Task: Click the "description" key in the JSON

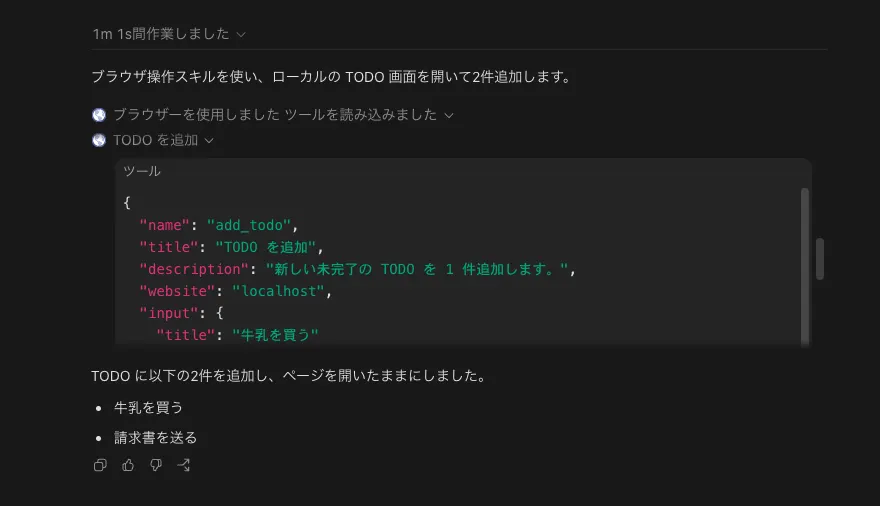Action: click(194, 269)
